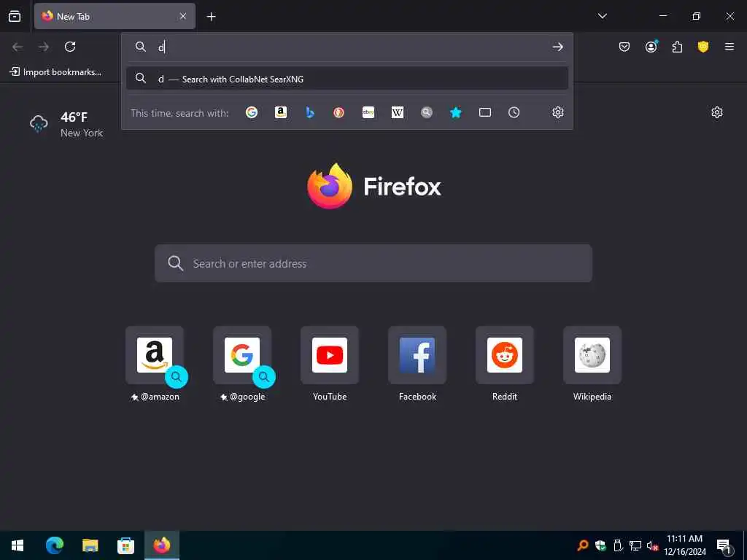Viewport: 747px width, 560px height.
Task: Click the Firefox taskbar icon
Action: tap(162, 545)
